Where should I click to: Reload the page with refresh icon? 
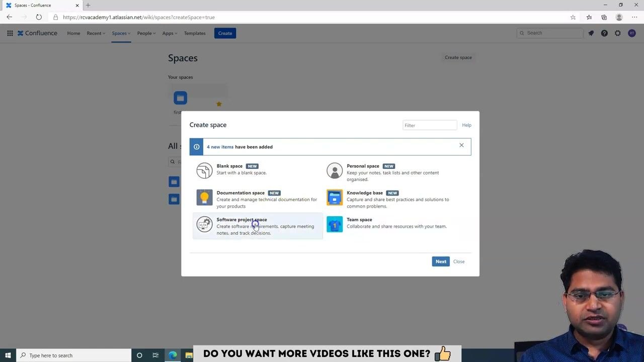click(39, 17)
